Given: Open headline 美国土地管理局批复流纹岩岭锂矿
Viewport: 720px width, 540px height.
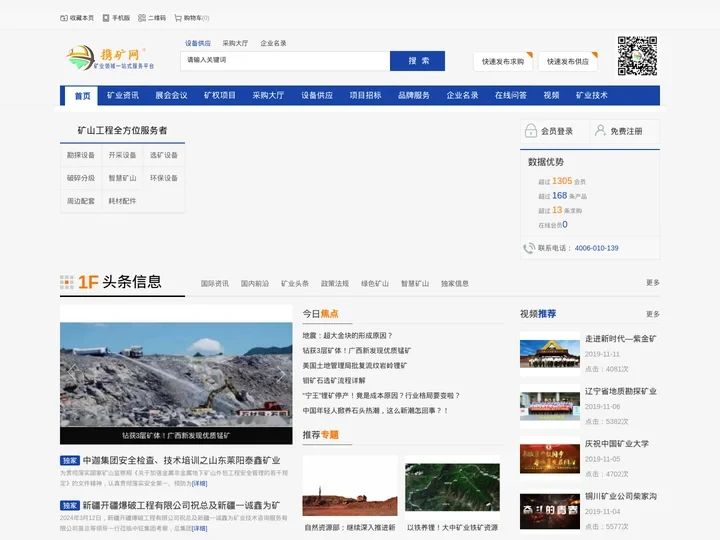Looking at the screenshot, I should [x=355, y=366].
